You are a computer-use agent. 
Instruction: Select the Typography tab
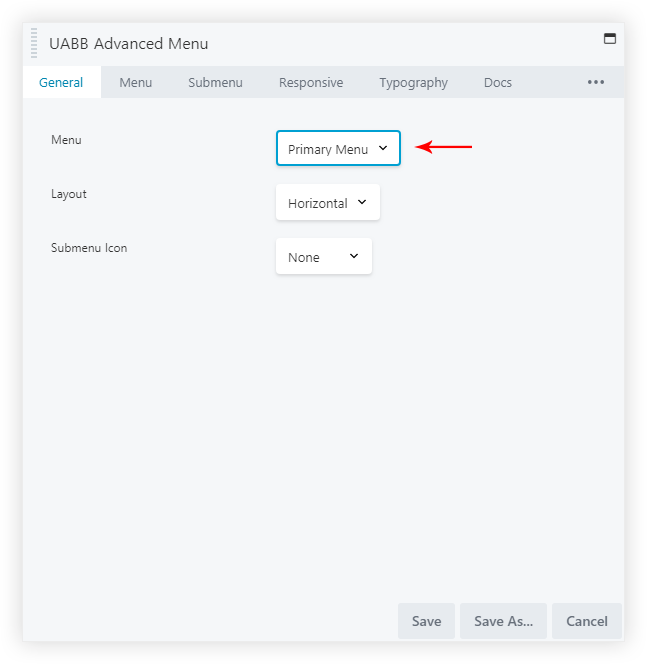(x=413, y=83)
